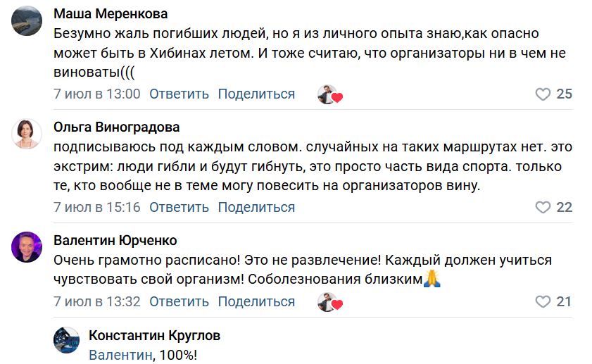Open Константин Круглов's name link
This screenshot has height=364, width=592.
[x=154, y=335]
